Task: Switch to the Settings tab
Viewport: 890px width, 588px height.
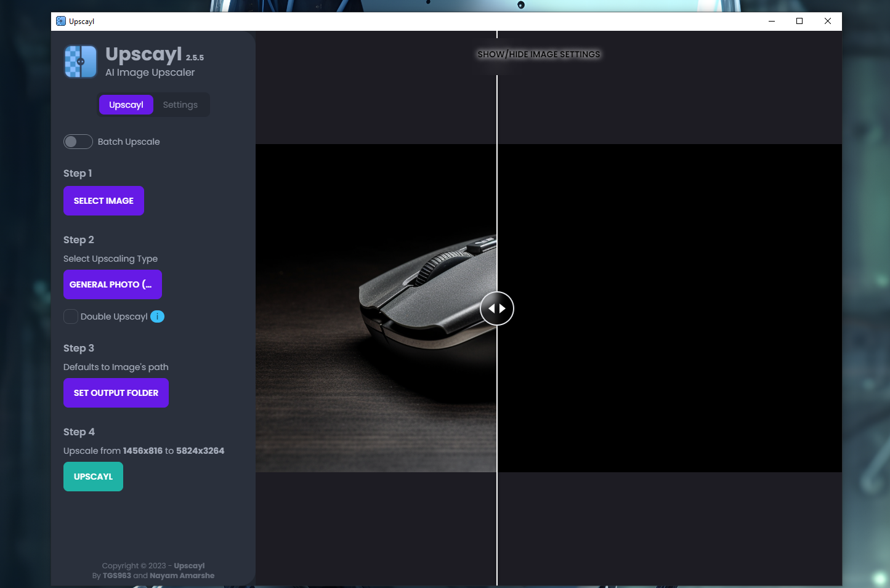Action: point(180,105)
